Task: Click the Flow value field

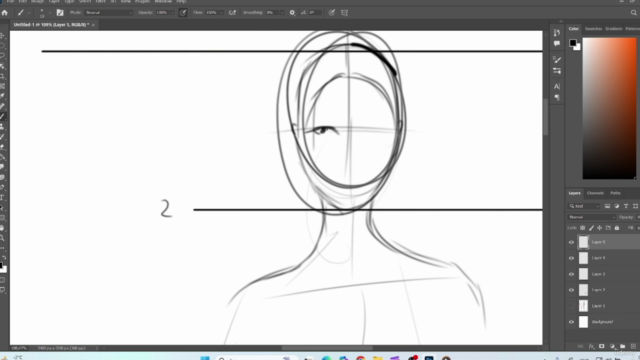Action: click(x=211, y=13)
